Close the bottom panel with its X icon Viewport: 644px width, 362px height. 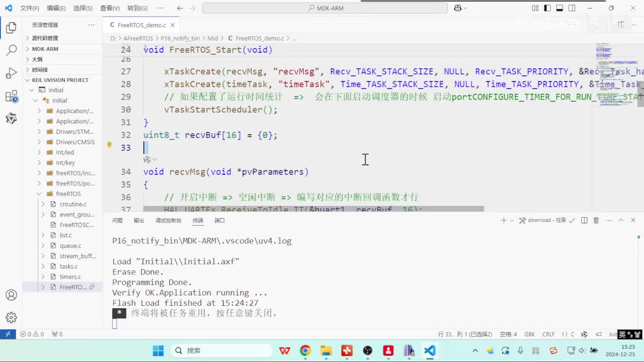pyautogui.click(x=633, y=220)
